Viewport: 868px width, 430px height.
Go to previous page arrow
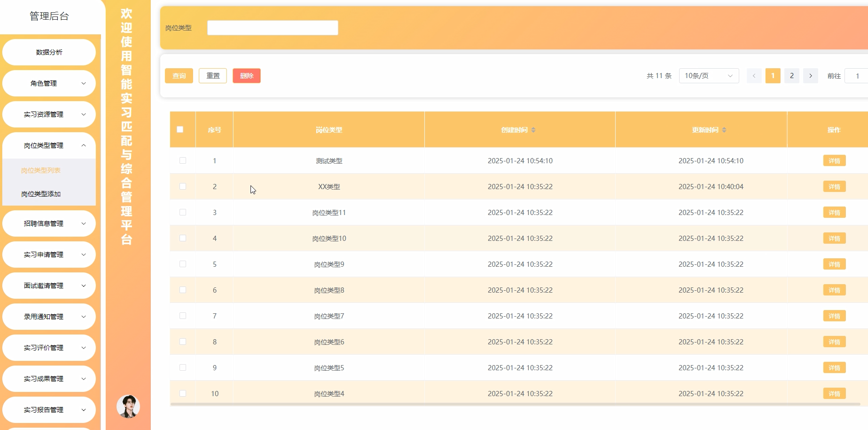coord(754,76)
